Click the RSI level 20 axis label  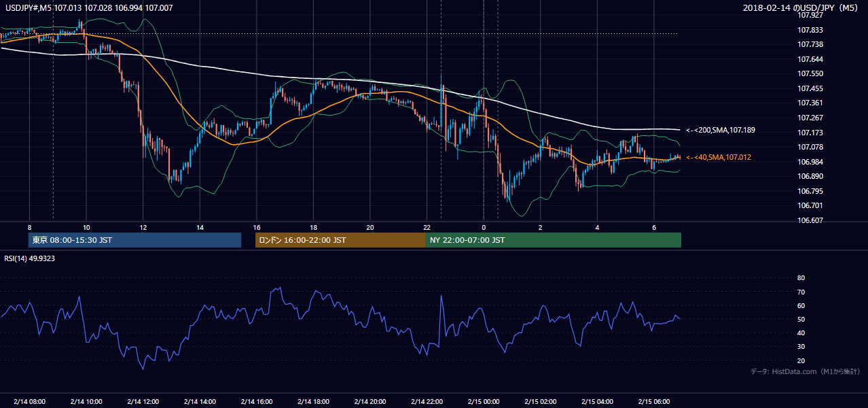801,360
